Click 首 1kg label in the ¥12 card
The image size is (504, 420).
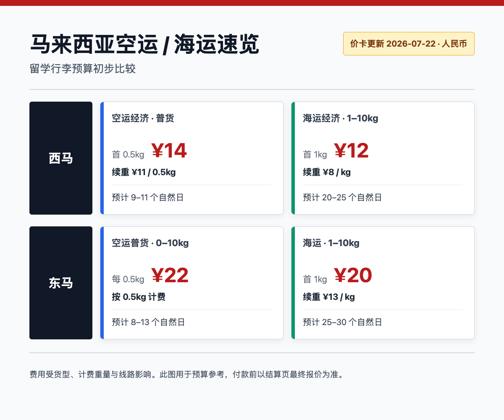click(315, 155)
